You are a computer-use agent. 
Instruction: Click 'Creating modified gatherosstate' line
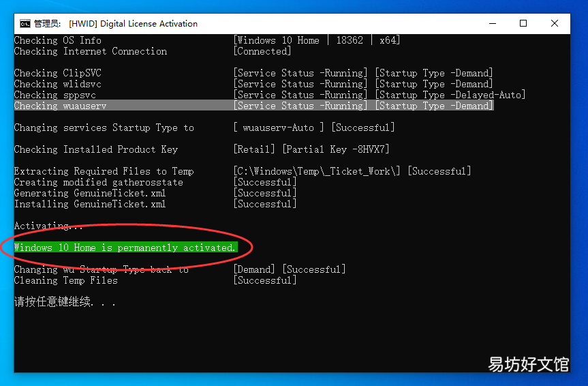[x=99, y=182]
